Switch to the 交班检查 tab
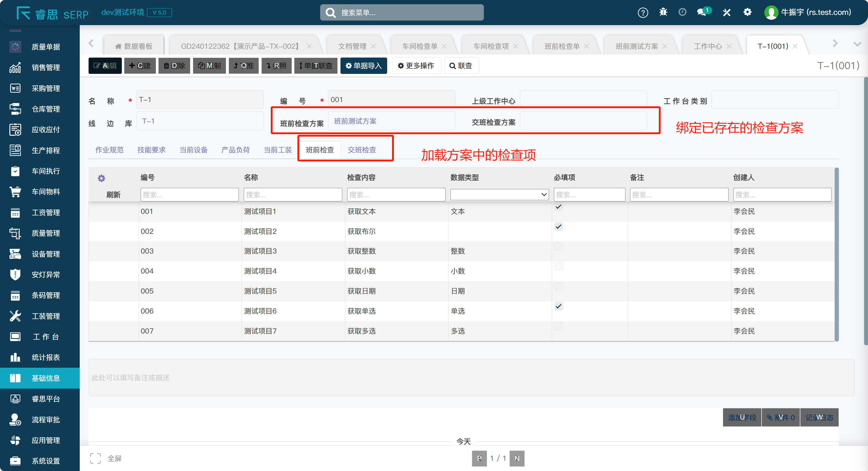The height and width of the screenshot is (471, 868). (362, 150)
